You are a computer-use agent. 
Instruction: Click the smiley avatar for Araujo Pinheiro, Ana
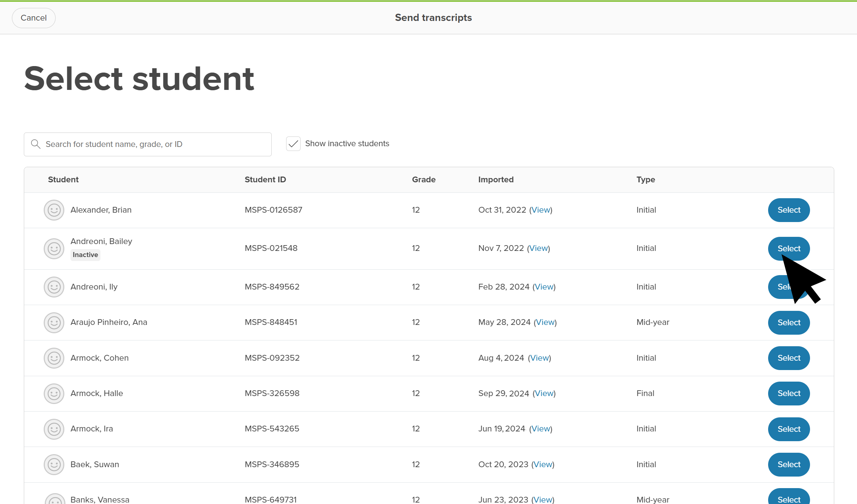(x=53, y=322)
